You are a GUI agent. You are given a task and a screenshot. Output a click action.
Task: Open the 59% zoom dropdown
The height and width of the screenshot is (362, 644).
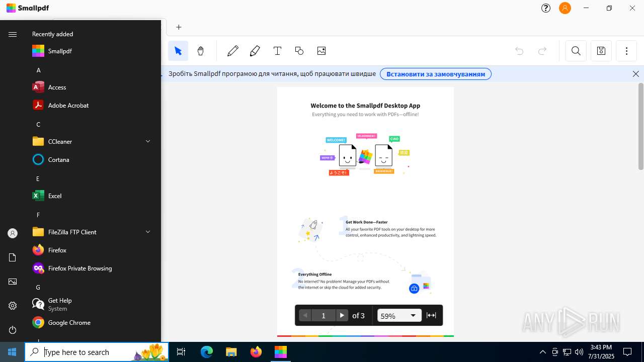(x=399, y=315)
